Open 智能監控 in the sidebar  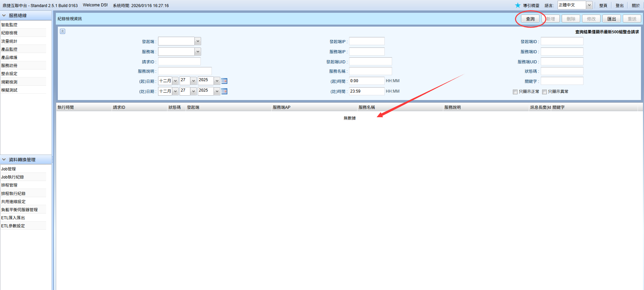[x=9, y=25]
